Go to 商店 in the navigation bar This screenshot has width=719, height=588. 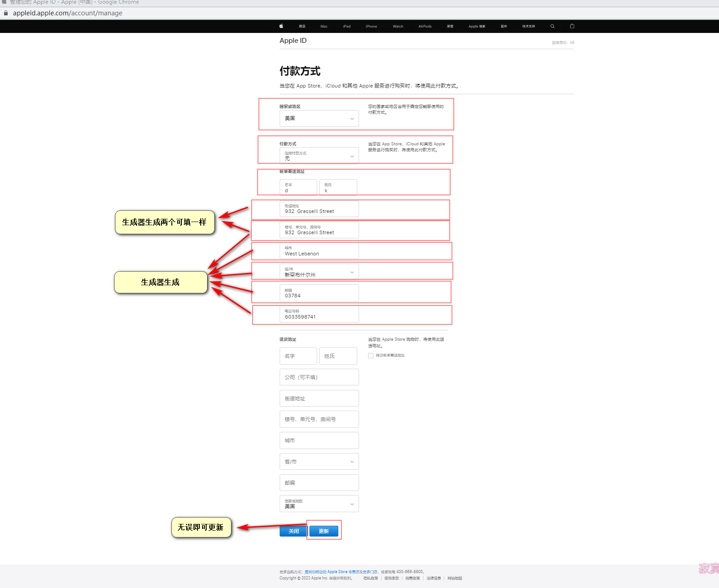click(302, 26)
